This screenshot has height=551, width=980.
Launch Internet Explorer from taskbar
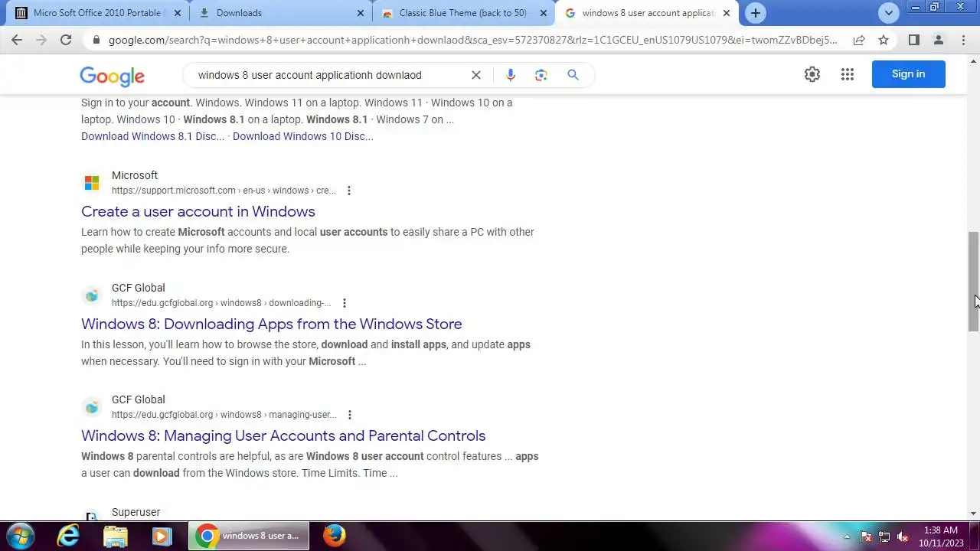click(x=68, y=536)
